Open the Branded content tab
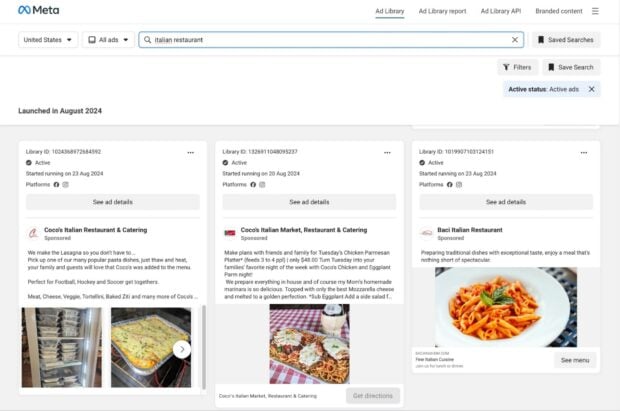Viewport: 620px width, 411px height. [559, 11]
